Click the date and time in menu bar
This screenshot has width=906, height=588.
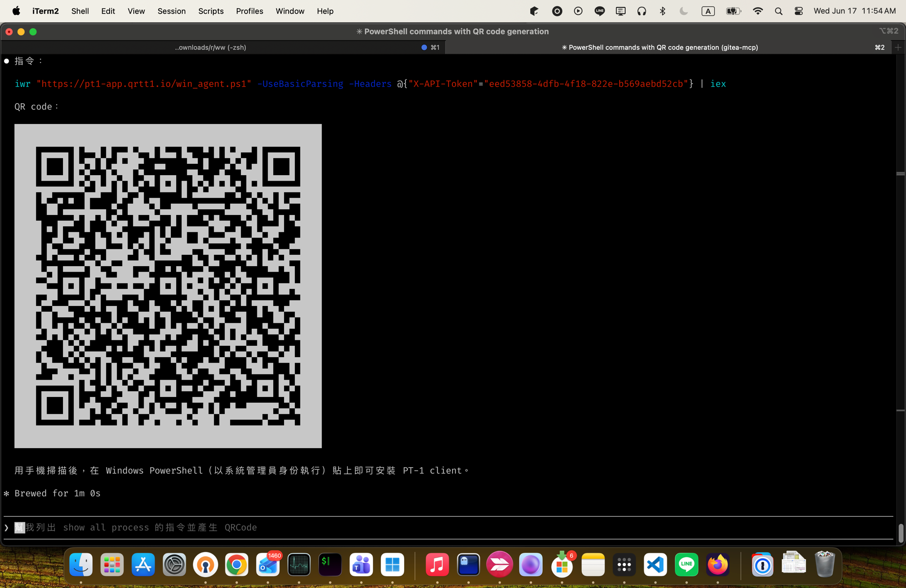(854, 11)
